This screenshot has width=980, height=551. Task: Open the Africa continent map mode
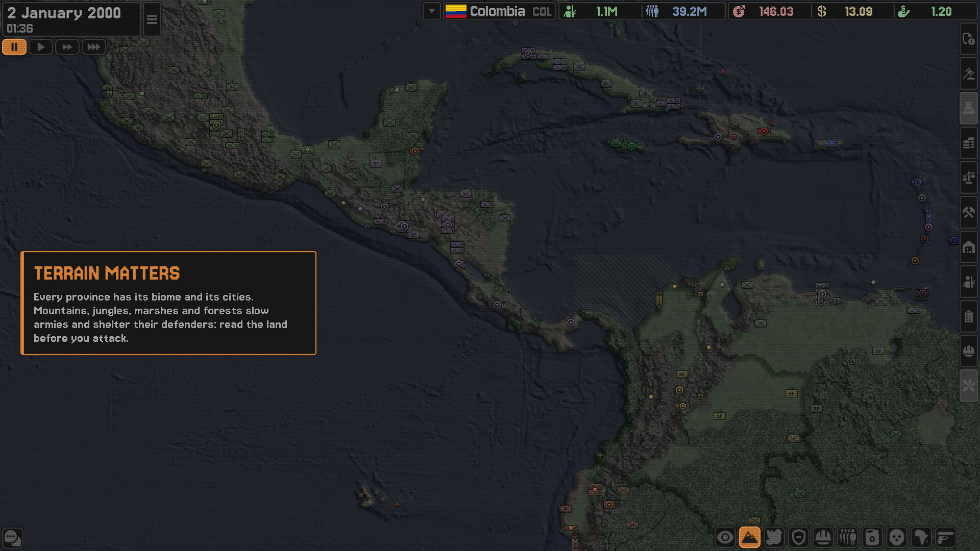pos(921,537)
